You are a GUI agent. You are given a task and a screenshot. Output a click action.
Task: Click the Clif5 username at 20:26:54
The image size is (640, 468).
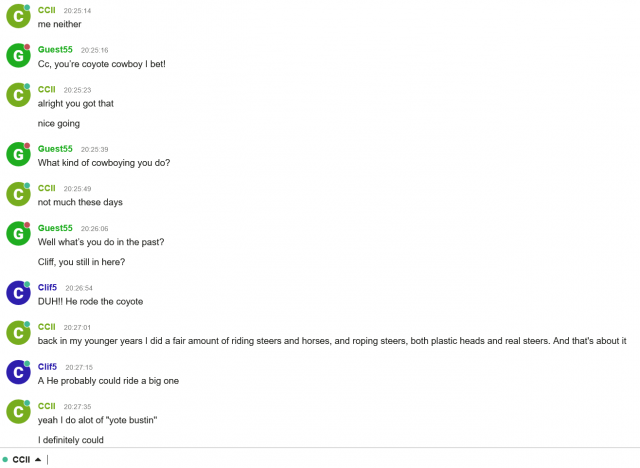(x=47, y=287)
